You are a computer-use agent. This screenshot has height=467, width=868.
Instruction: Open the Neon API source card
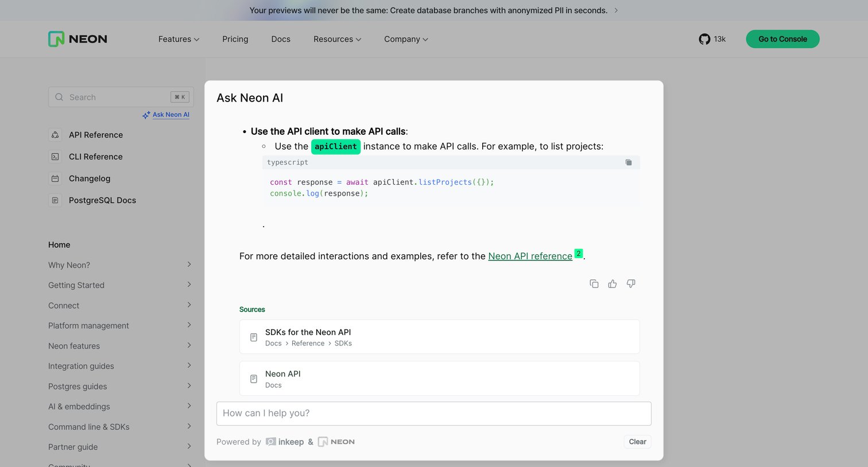tap(440, 378)
